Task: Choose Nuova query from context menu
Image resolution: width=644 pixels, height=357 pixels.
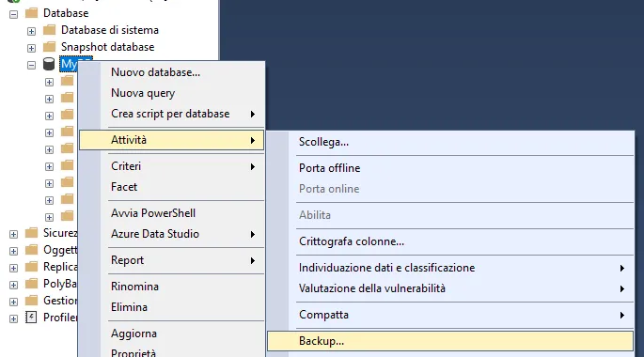Action: pyautogui.click(x=172, y=93)
